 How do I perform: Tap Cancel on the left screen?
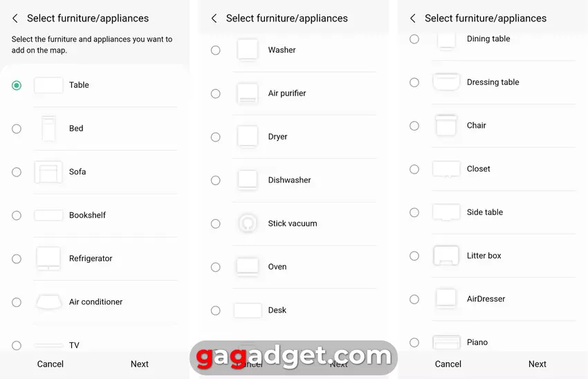[x=50, y=364]
